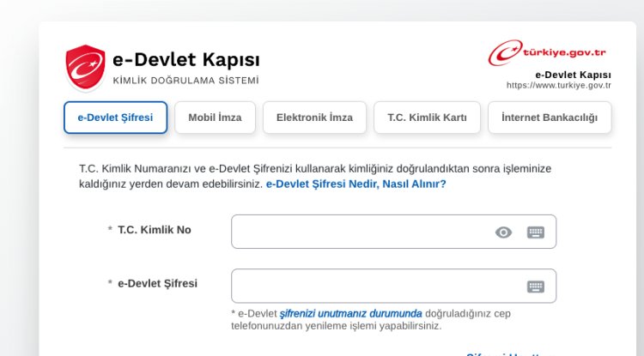Click the türkiye.gov.tr logo

coord(548,53)
